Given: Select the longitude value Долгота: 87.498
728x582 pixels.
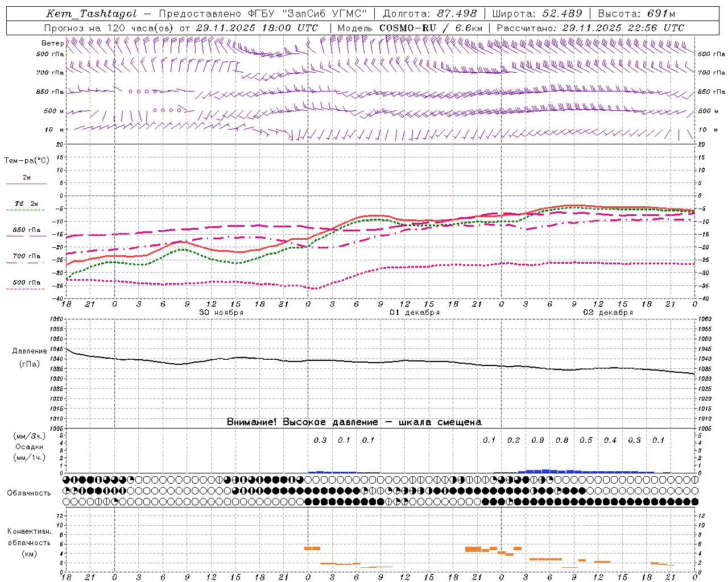Looking at the screenshot, I should 431,14.
